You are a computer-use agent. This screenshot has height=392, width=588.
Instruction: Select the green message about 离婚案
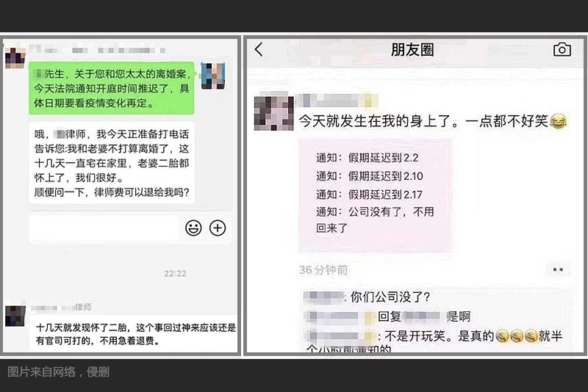(x=112, y=88)
